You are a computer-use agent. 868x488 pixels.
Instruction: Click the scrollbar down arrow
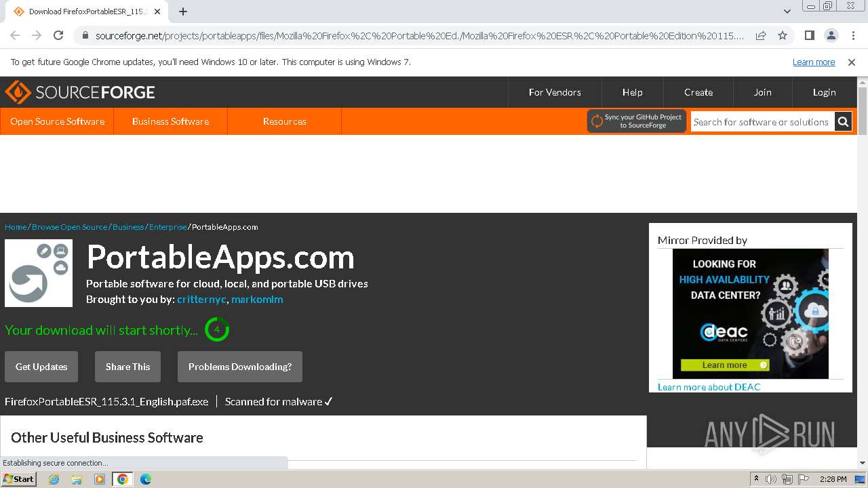pos(863,463)
